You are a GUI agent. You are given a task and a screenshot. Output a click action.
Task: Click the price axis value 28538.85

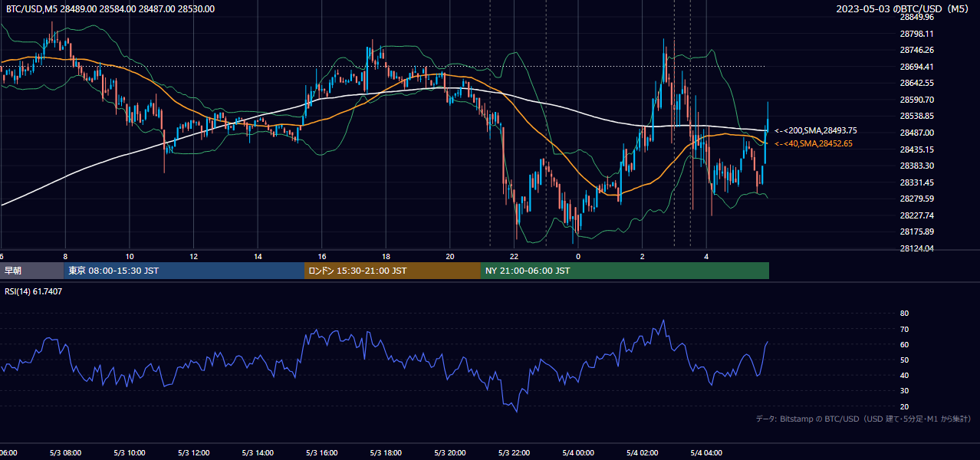[916, 116]
